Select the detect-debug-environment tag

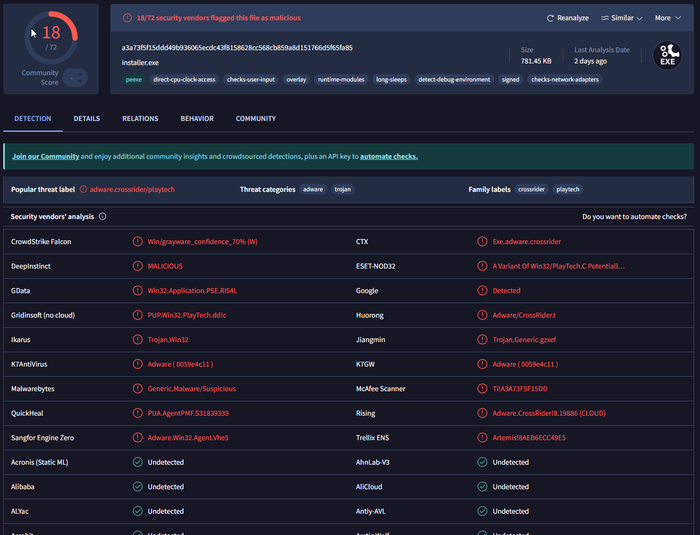454,79
